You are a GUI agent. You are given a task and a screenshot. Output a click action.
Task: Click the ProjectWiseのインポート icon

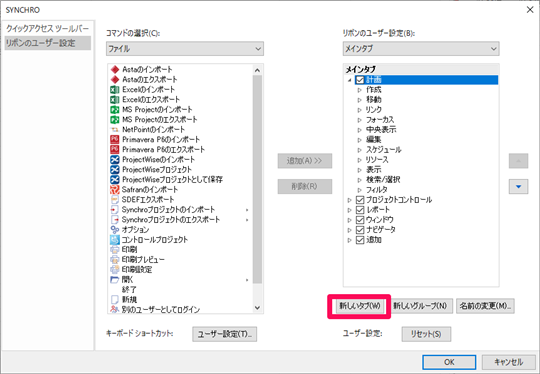pyautogui.click(x=115, y=160)
